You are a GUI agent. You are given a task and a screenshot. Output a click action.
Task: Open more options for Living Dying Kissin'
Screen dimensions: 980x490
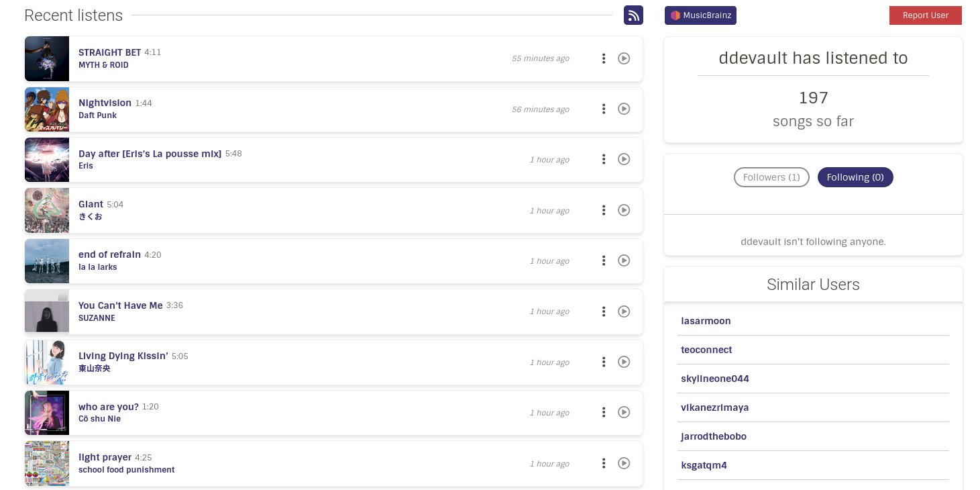(x=604, y=362)
